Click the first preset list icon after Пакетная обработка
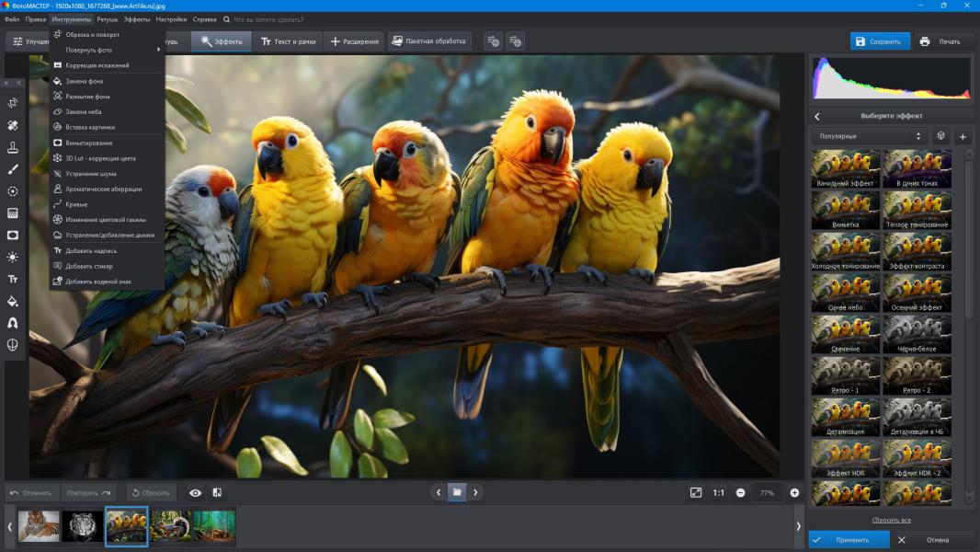980x552 pixels. (x=493, y=41)
